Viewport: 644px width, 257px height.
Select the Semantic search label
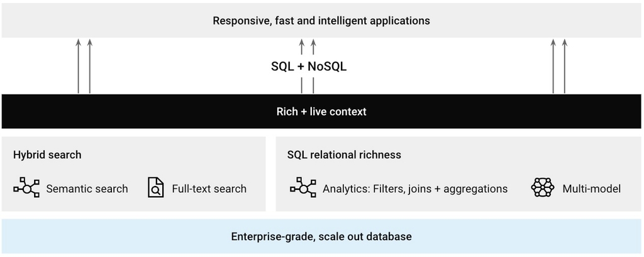[x=87, y=189]
